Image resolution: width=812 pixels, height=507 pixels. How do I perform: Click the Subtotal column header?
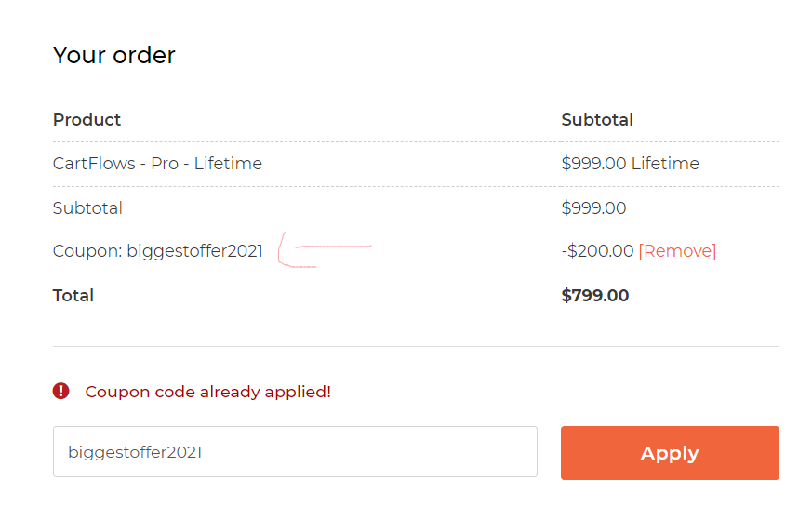pos(597,120)
